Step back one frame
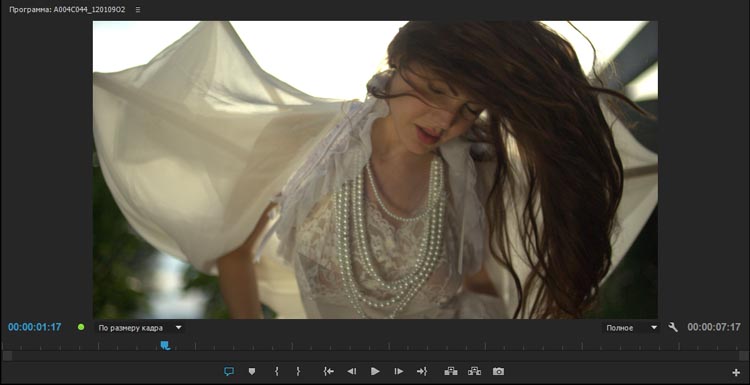Image resolution: width=750 pixels, height=385 pixels. point(352,371)
